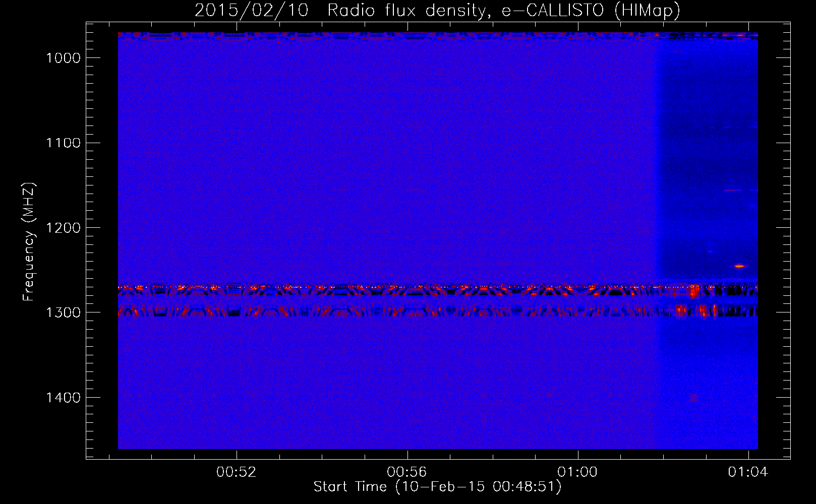Click the 1200 frequency tick label
The image size is (816, 504).
pyautogui.click(x=63, y=228)
